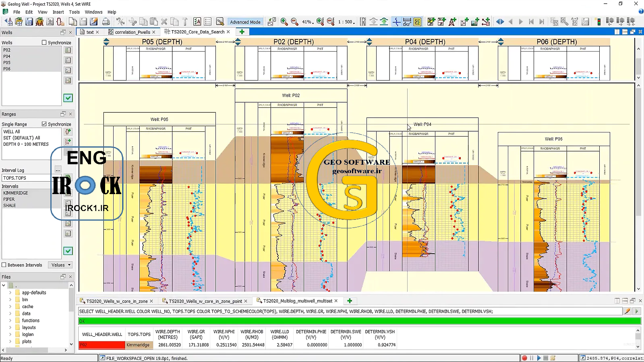Click the picture edit icon left of Advanced Mode
The width and height of the screenshot is (644, 362).
click(220, 22)
